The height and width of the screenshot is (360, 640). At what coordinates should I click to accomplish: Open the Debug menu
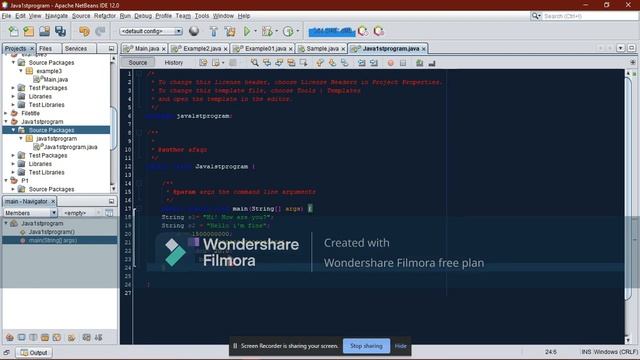click(x=143, y=16)
